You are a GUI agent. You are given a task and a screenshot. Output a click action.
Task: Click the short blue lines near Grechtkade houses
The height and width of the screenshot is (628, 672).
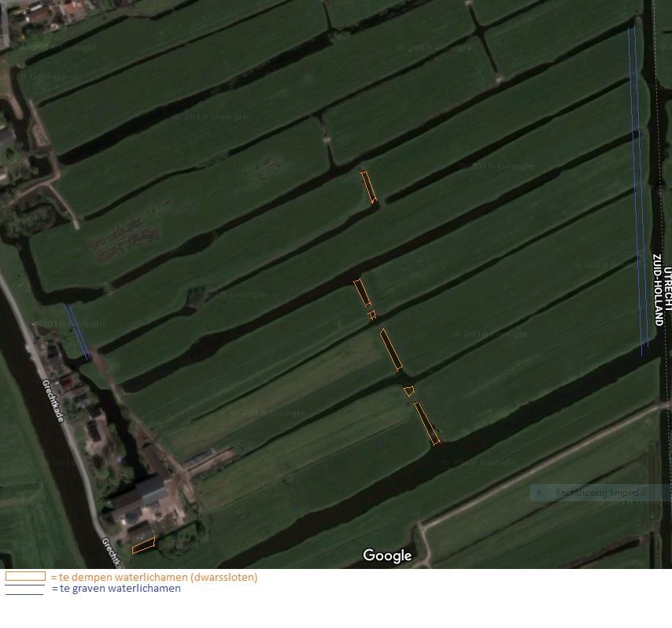coord(76,331)
